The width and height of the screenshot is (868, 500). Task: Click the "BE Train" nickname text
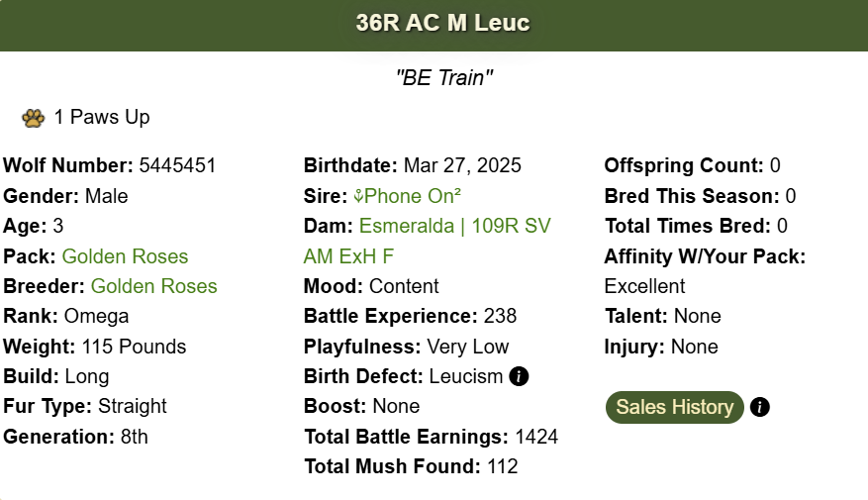443,78
